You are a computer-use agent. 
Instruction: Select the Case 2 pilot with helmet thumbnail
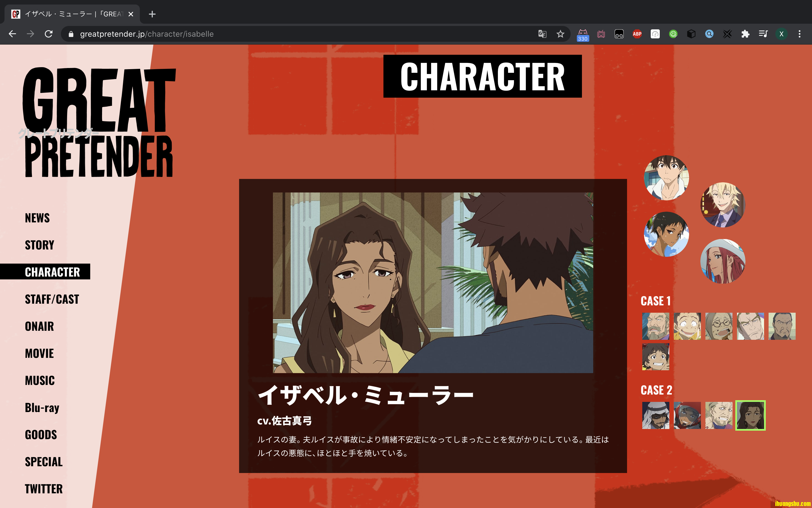click(x=687, y=415)
